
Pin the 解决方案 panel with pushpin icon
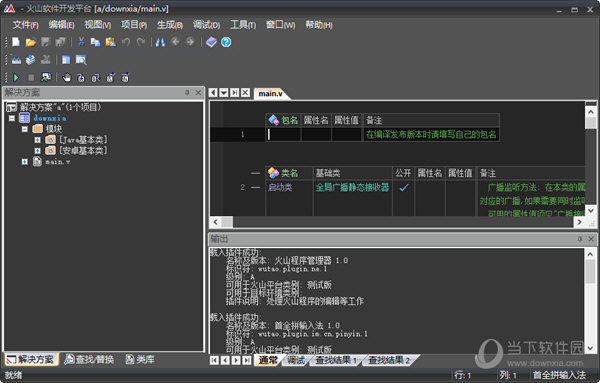tap(187, 93)
